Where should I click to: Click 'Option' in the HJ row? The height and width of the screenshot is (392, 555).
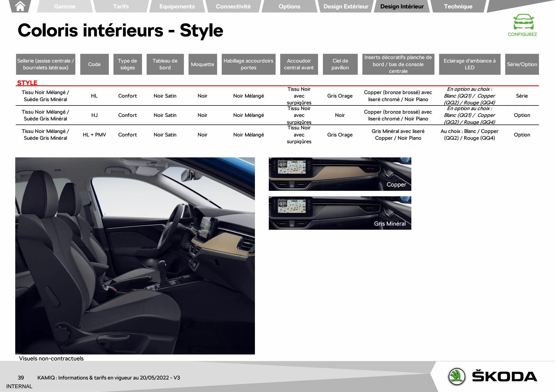(522, 115)
